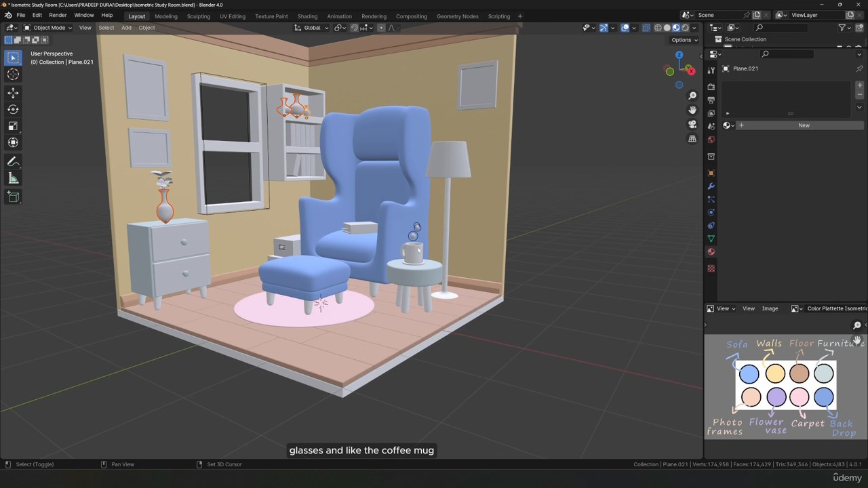Select the Scale tool
868x488 pixels.
(13, 126)
